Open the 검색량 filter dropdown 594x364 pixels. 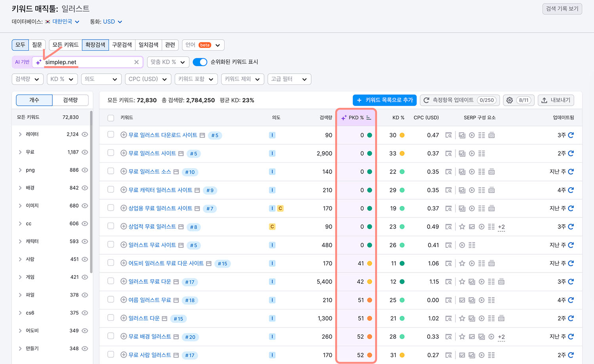[x=28, y=79]
